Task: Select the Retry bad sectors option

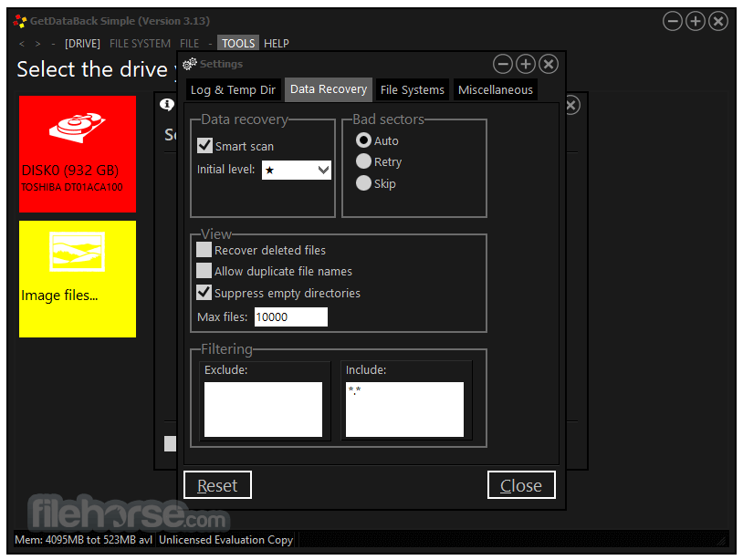Action: [363, 161]
